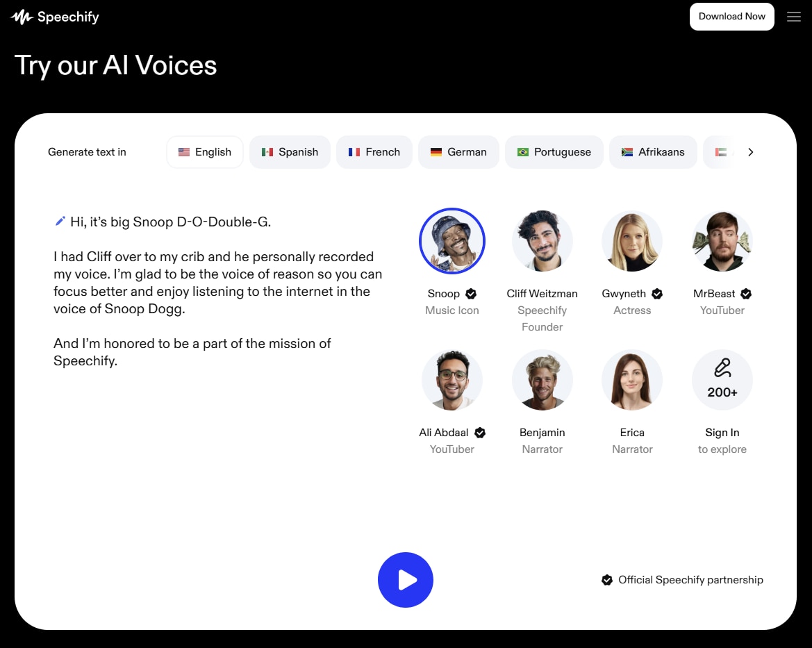Click the "to explore" caption
The image size is (812, 648).
pos(722,449)
